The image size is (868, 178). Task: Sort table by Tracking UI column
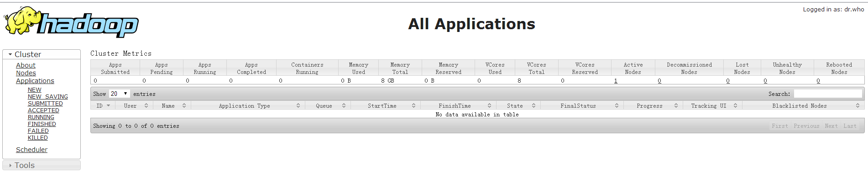coord(712,105)
